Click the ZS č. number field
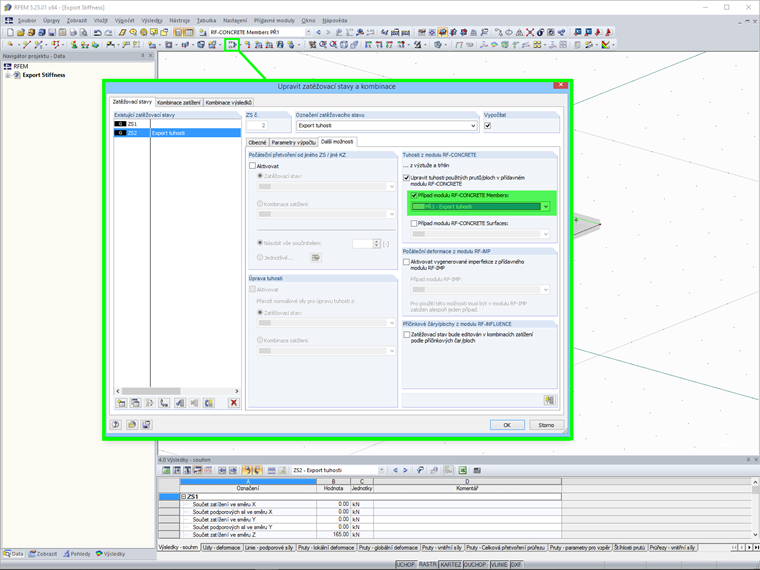This screenshot has width=760, height=570. pyautogui.click(x=257, y=126)
